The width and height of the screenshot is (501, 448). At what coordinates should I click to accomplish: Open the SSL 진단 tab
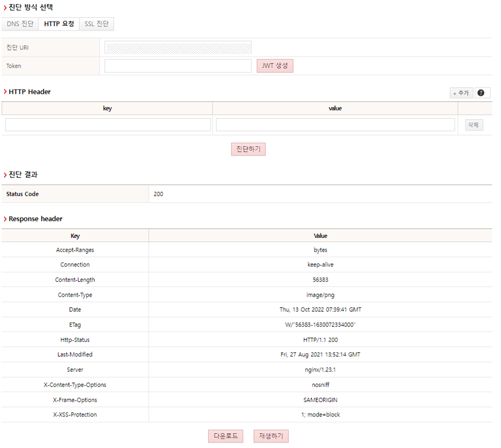point(96,24)
